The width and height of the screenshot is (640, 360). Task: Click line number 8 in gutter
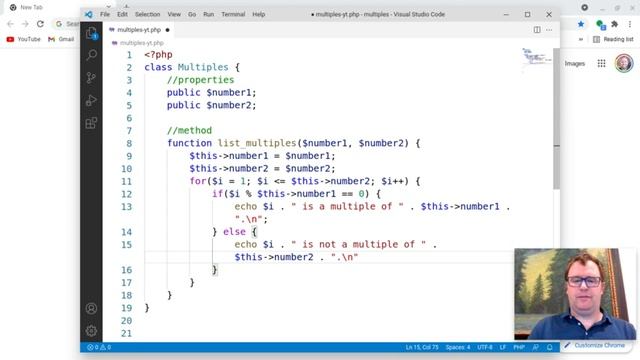click(129, 143)
